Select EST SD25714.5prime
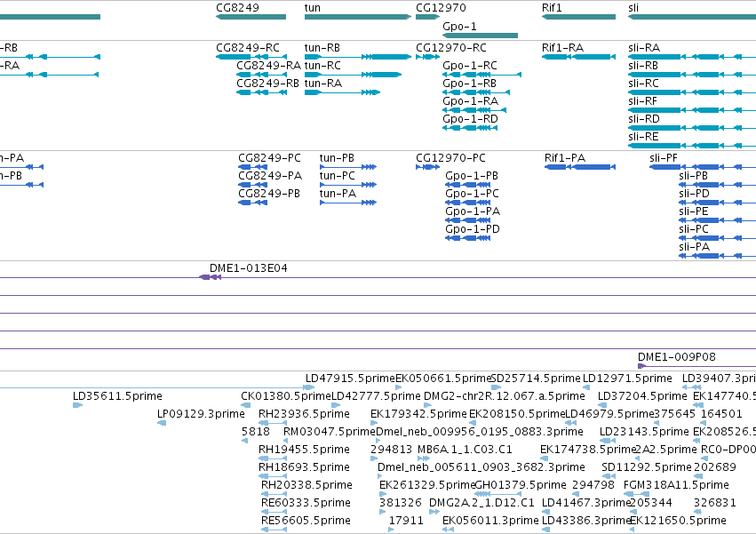The width and height of the screenshot is (756, 534). coord(496,387)
